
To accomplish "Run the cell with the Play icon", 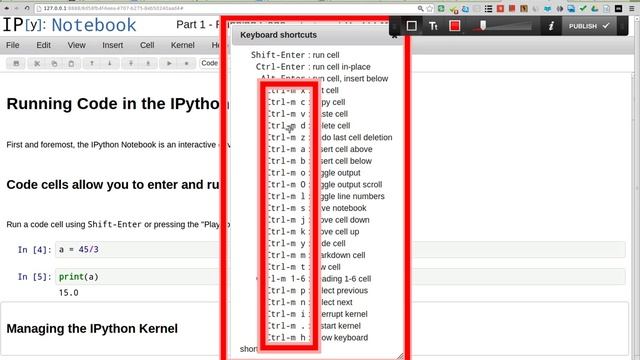I will (169, 63).
